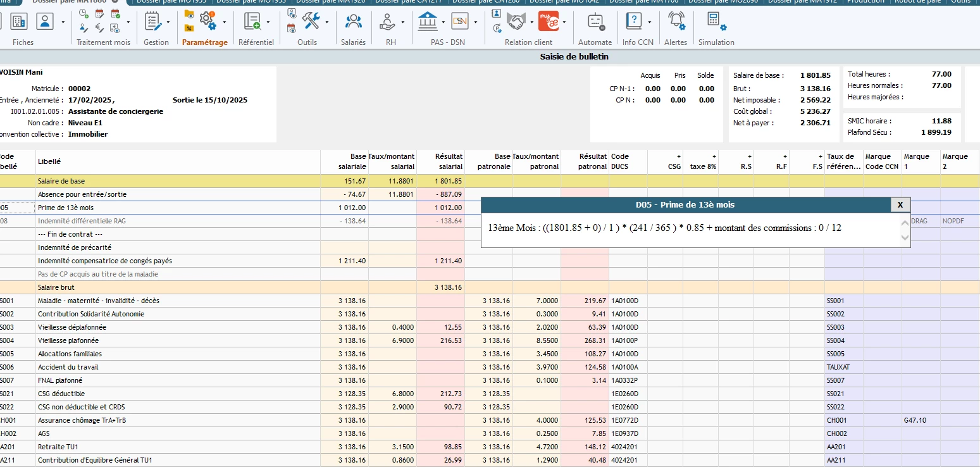Viewport: 980px width, 467px height.
Task: Click the Gestion checklist icon
Action: click(x=152, y=22)
